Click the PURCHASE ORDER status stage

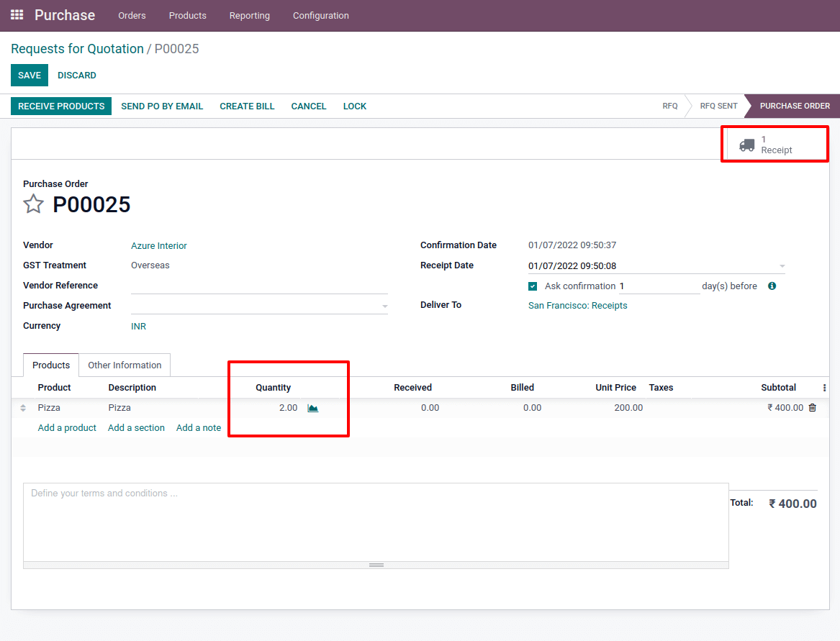click(x=795, y=106)
